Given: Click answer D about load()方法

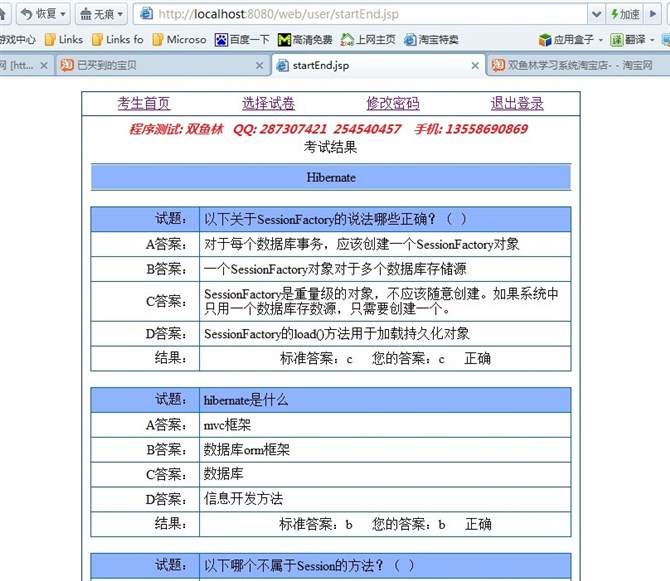Looking at the screenshot, I should click(337, 334).
